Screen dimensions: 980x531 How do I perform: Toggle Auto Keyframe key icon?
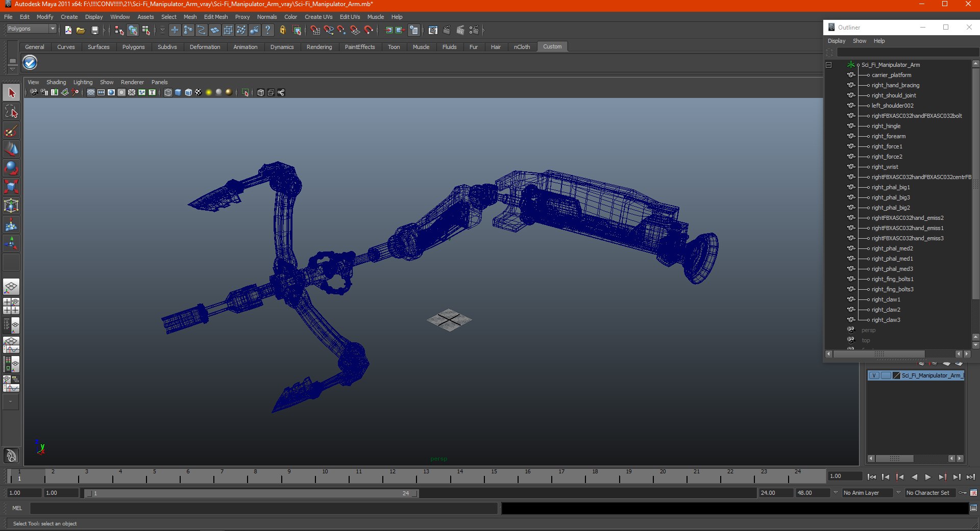[963, 493]
